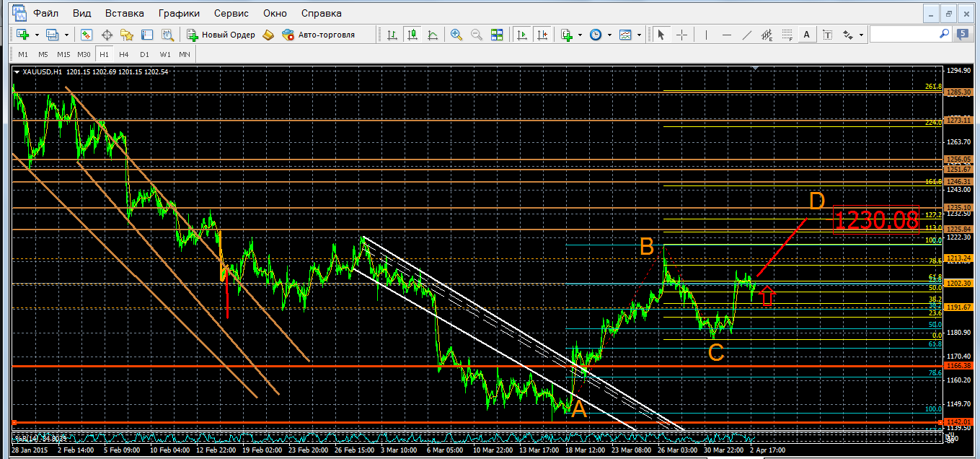Select the Text tool (A)

pyautogui.click(x=806, y=35)
